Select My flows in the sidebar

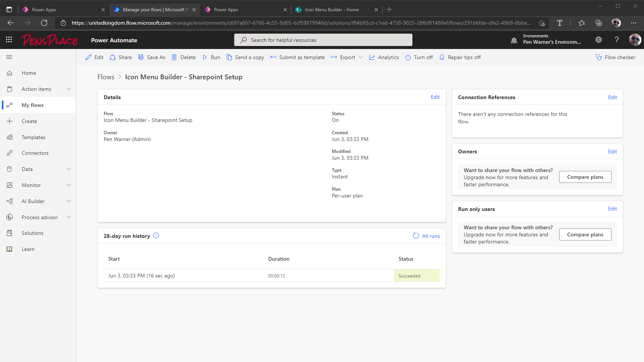coord(38,105)
